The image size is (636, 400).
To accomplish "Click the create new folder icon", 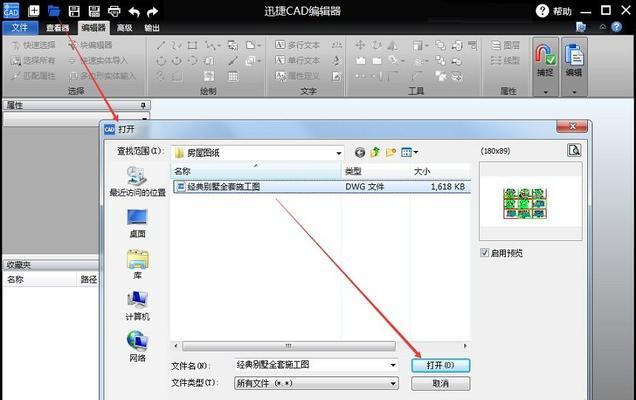I will pyautogui.click(x=391, y=153).
